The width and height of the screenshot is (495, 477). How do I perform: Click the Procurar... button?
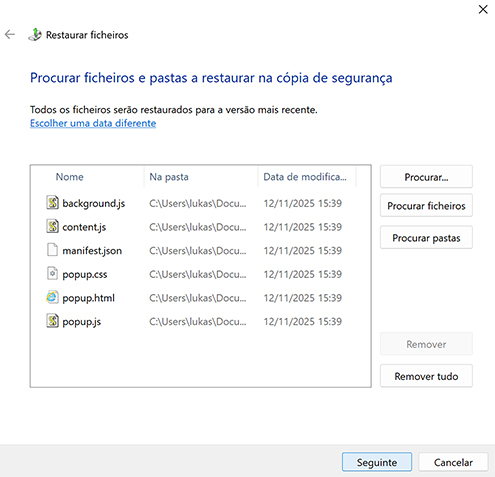click(x=426, y=177)
